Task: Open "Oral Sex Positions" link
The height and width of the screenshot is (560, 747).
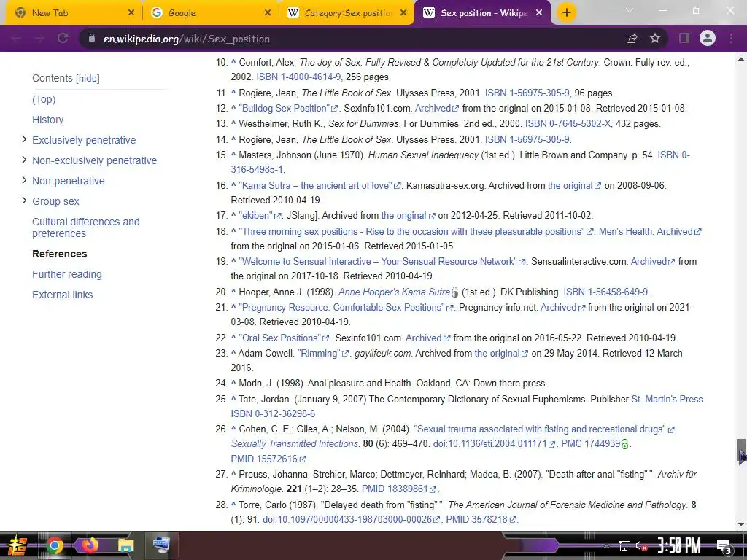Action: (x=284, y=338)
